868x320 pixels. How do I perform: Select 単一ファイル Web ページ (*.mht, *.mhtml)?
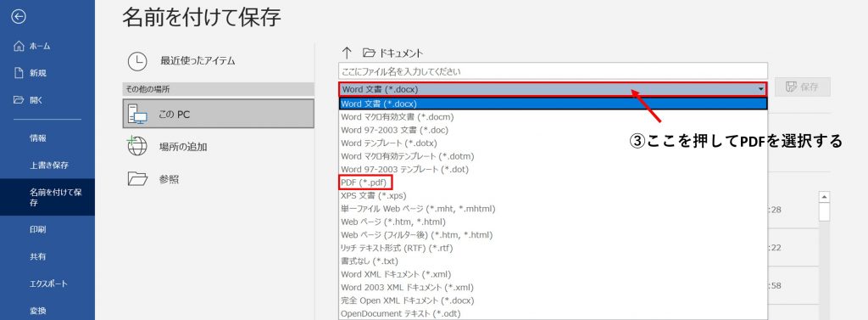(553, 209)
